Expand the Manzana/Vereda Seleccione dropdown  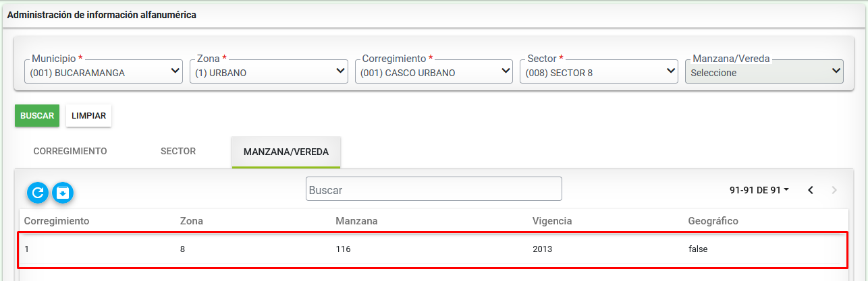coord(764,71)
